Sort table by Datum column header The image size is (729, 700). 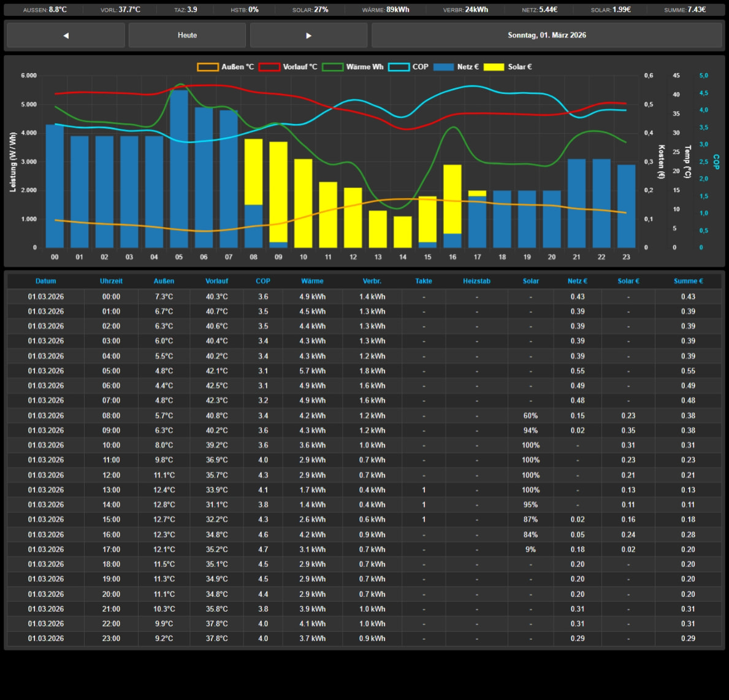click(46, 281)
